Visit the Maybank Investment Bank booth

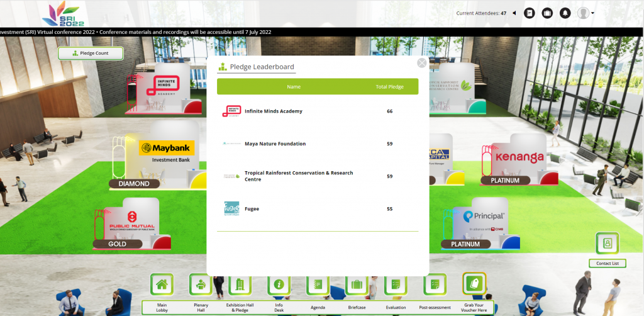166,151
